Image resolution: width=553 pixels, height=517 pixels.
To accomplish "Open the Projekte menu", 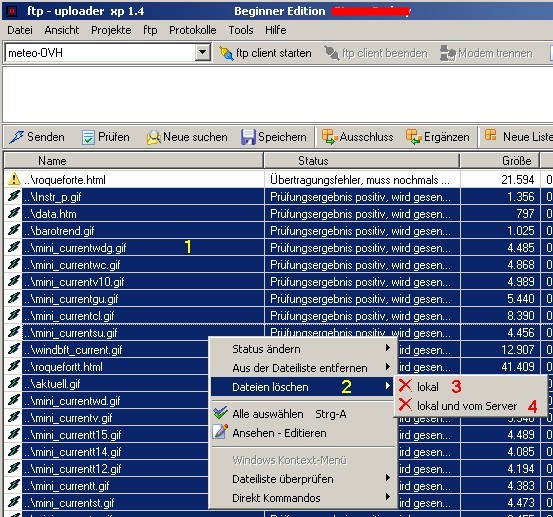I will tap(111, 30).
